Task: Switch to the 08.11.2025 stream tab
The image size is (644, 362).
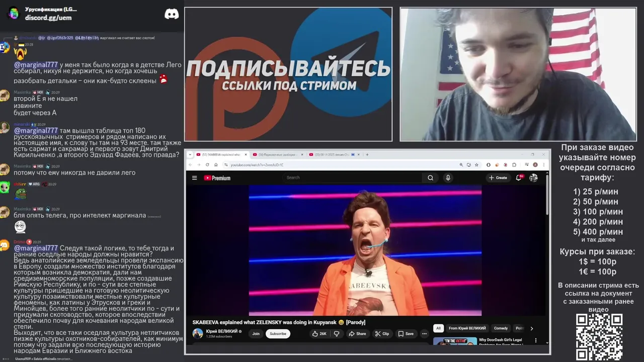Action: [334, 154]
